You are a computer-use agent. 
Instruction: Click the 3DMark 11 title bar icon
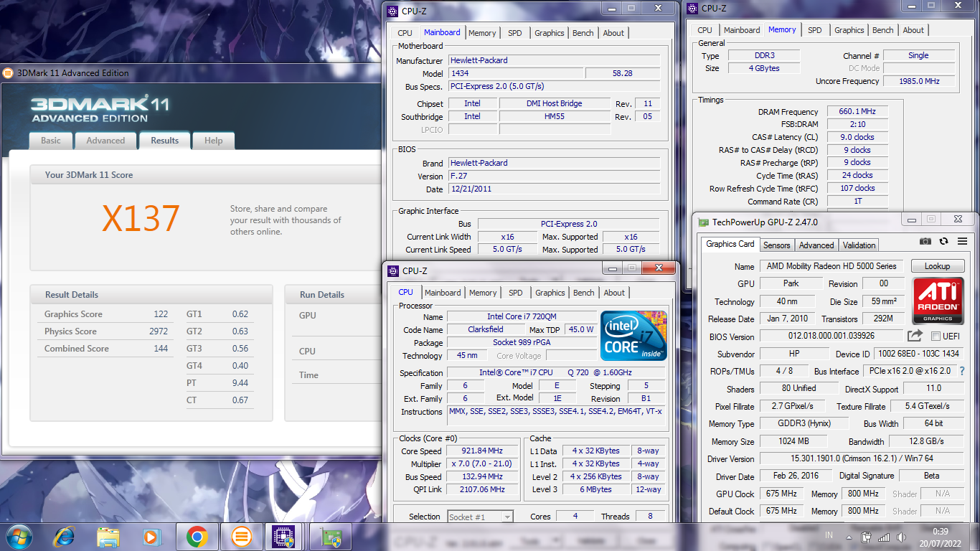pos(8,72)
